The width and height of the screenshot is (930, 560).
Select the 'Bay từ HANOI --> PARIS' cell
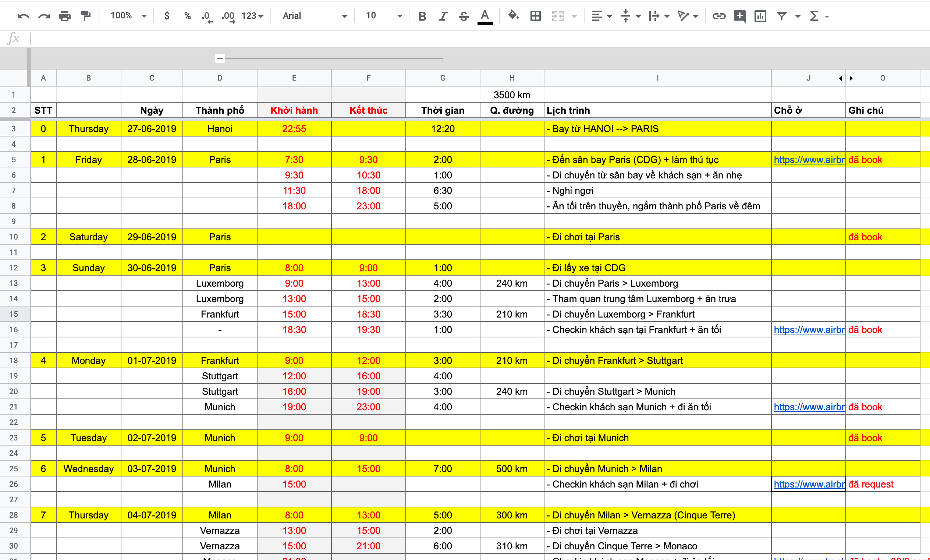(657, 129)
